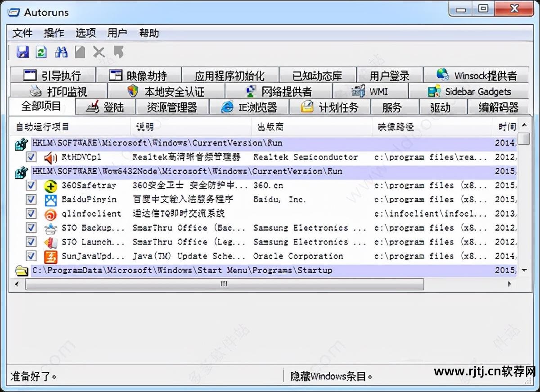Click the 360Safetray application icon

click(51, 186)
